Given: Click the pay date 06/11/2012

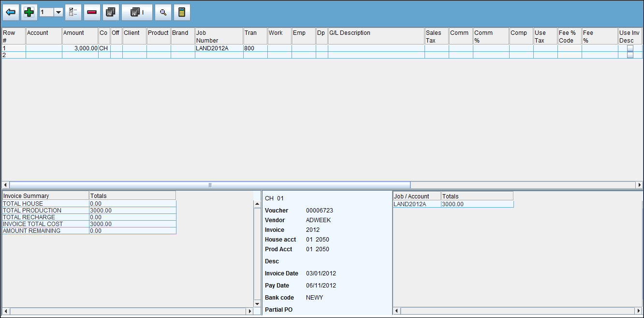Looking at the screenshot, I should click(x=321, y=286).
